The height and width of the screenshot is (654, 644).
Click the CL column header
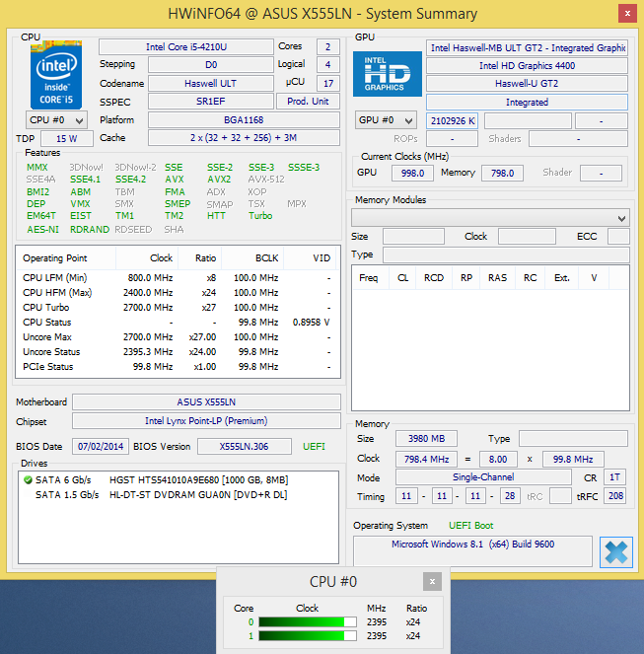coord(402,278)
